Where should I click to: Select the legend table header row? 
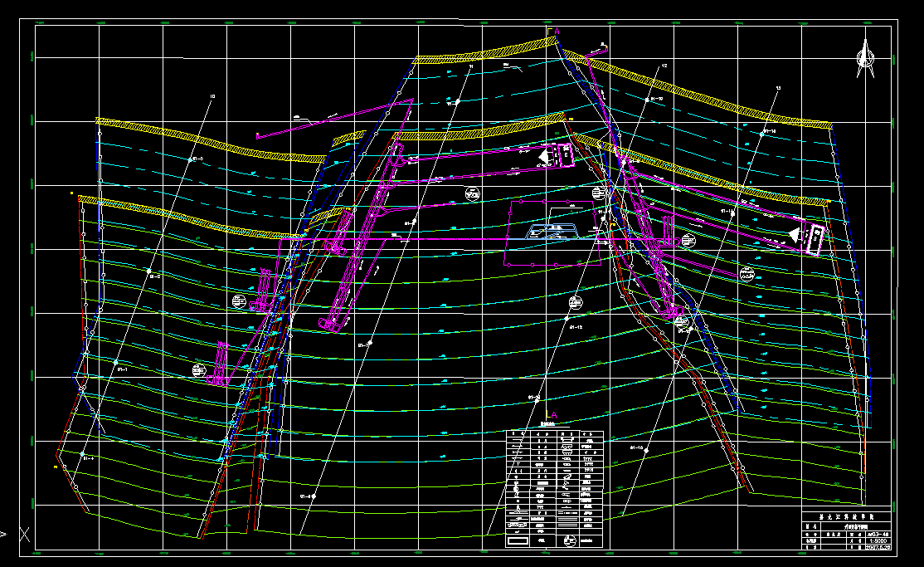pyautogui.click(x=554, y=433)
